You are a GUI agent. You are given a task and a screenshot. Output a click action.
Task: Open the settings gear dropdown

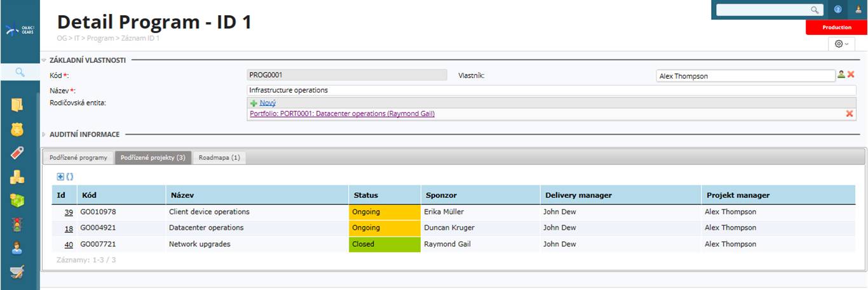tap(841, 44)
